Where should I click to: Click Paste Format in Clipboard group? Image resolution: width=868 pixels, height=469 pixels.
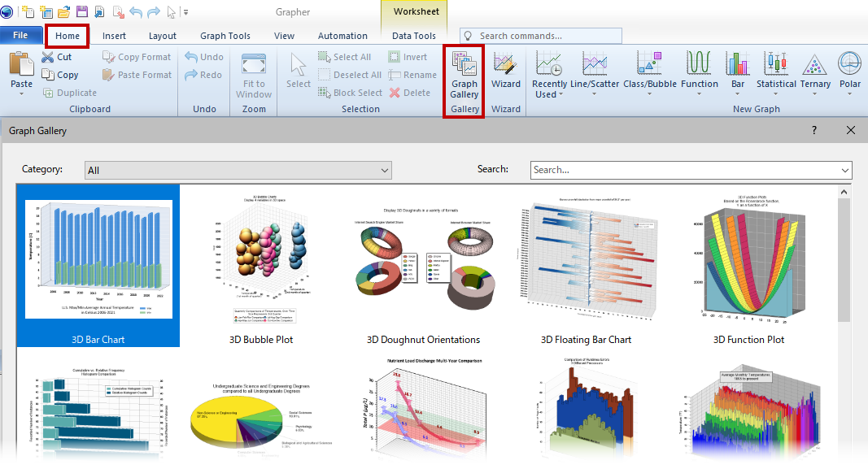click(x=137, y=75)
